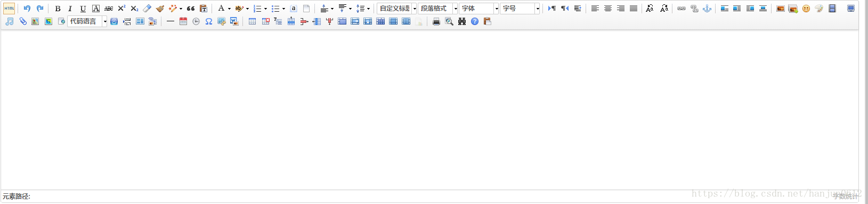The height and width of the screenshot is (204, 868).
Task: Insert video with film strip icon
Action: click(832, 9)
